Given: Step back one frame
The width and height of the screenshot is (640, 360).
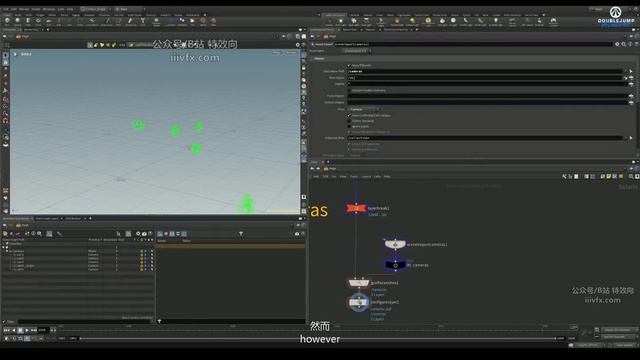Looking at the screenshot, I should [x=13, y=330].
